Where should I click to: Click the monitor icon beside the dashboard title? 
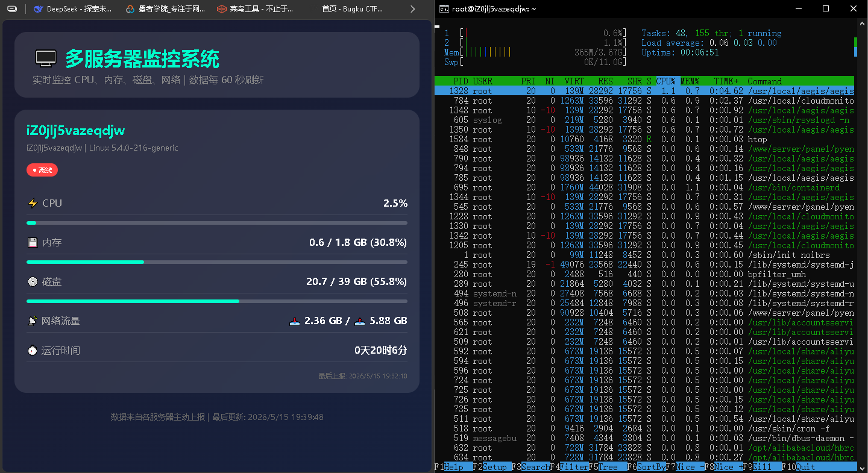pyautogui.click(x=46, y=58)
